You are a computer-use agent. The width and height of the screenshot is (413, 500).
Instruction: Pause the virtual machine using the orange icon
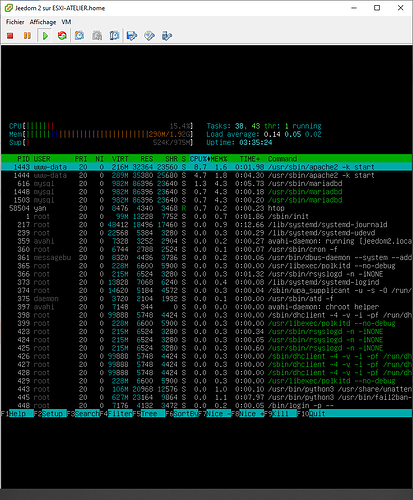click(x=27, y=35)
